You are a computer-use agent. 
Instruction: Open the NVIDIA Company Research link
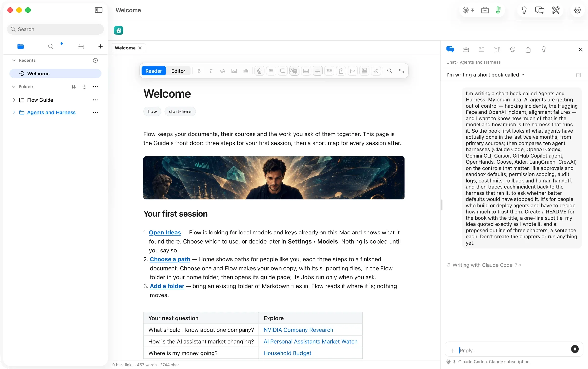[298, 330]
